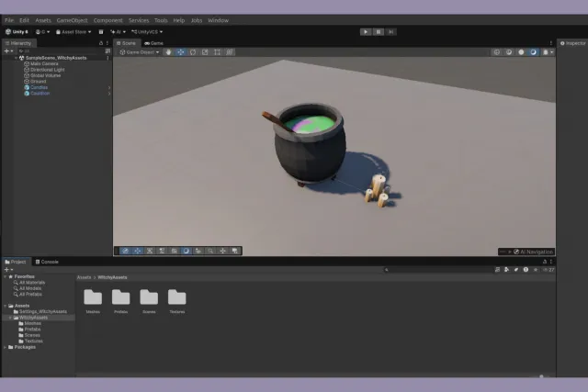Collapse the SampleScene_WitchyAssets scene arrow
Viewport: 588px width, 392px height.
click(x=17, y=58)
